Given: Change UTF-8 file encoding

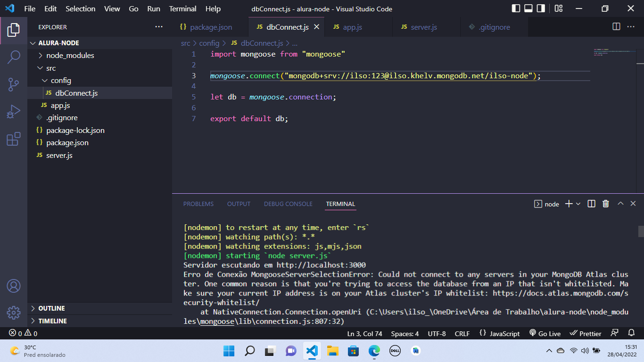Looking at the screenshot, I should [437, 333].
